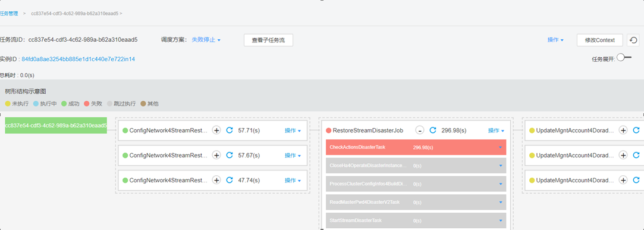This screenshot has width=644, height=230.
Task: Click the 任务流ID value text
Action: [83, 40]
